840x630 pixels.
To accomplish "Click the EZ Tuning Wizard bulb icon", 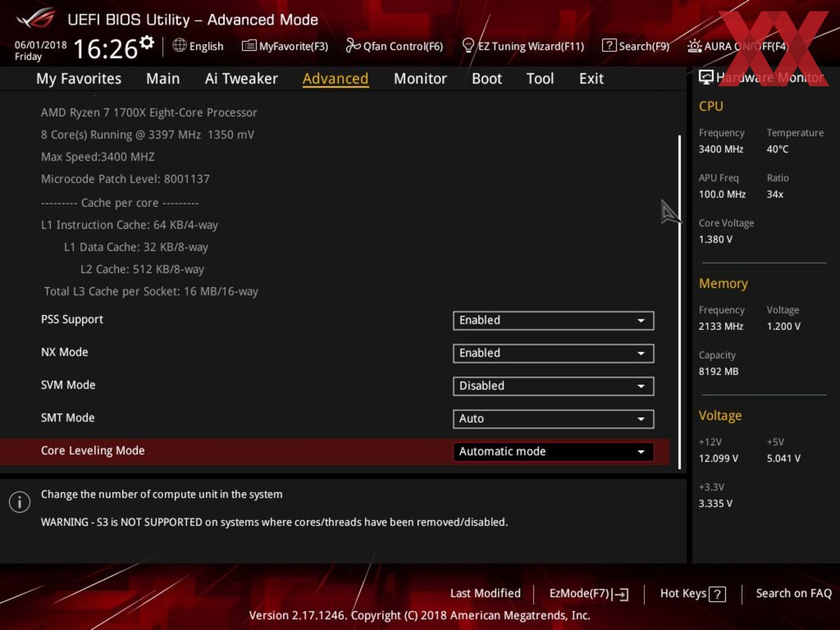I will 468,45.
